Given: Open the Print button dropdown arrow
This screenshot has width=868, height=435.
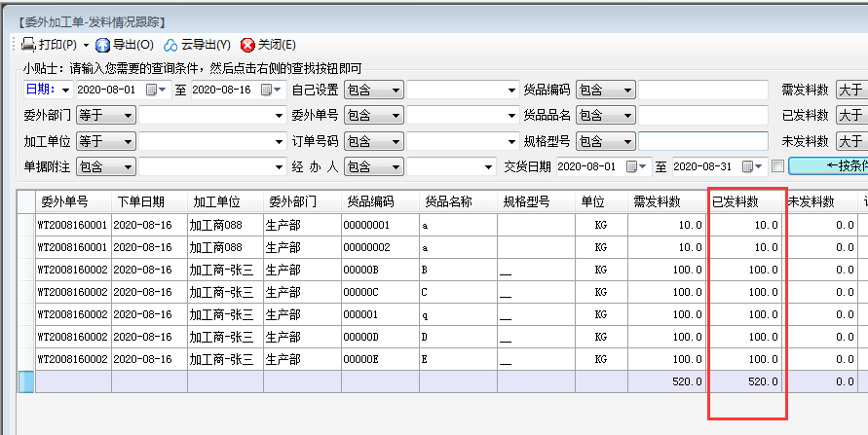Looking at the screenshot, I should (86, 45).
